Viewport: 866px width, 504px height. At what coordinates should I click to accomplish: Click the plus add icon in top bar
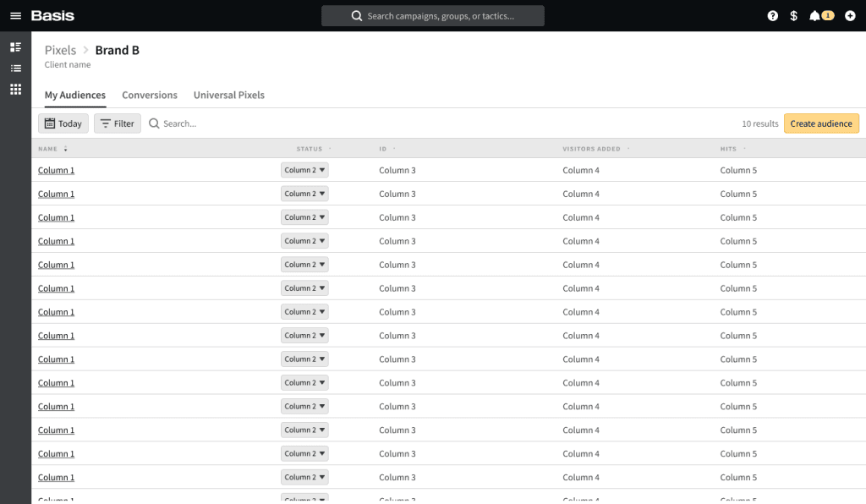[x=850, y=16]
